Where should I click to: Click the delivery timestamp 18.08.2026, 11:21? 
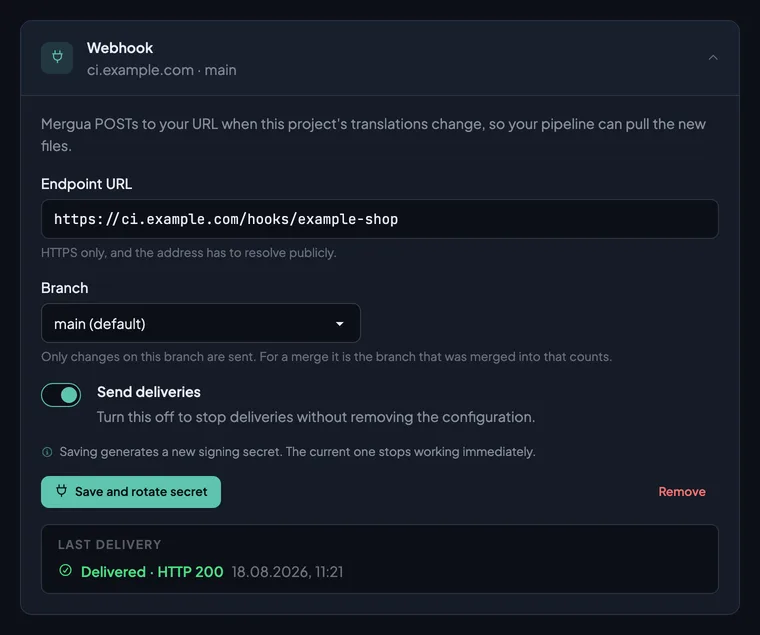click(287, 572)
